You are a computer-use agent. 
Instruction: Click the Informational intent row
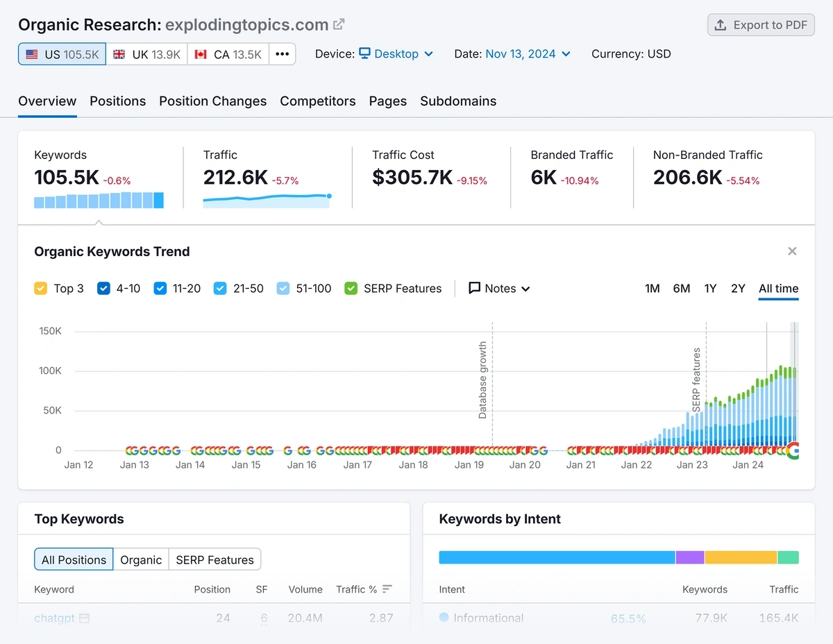pyautogui.click(x=619, y=618)
